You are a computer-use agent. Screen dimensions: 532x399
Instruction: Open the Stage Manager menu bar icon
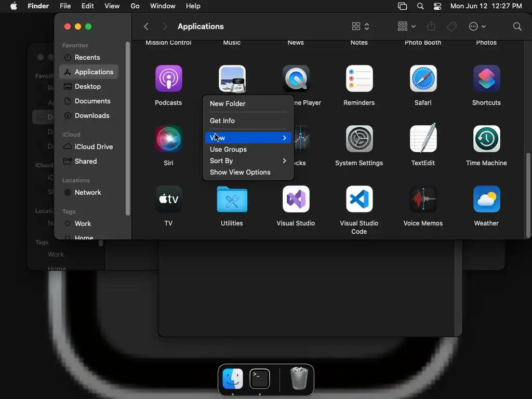[403, 6]
